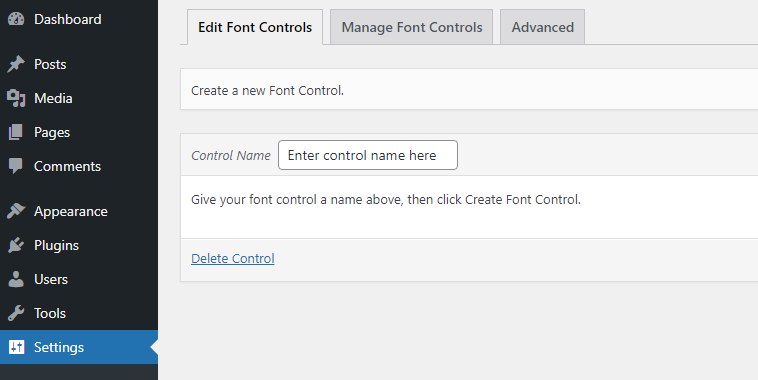Click the Tools wrench icon

[x=16, y=313]
